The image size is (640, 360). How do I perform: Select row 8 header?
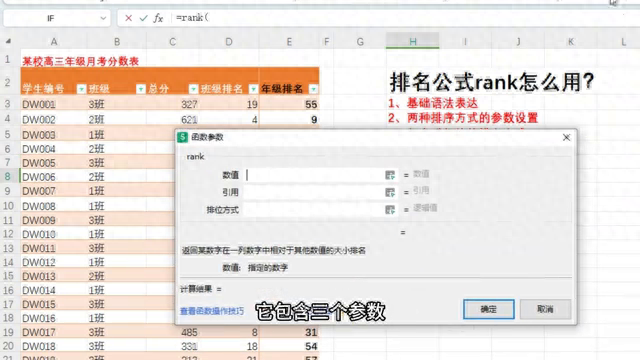click(8, 176)
